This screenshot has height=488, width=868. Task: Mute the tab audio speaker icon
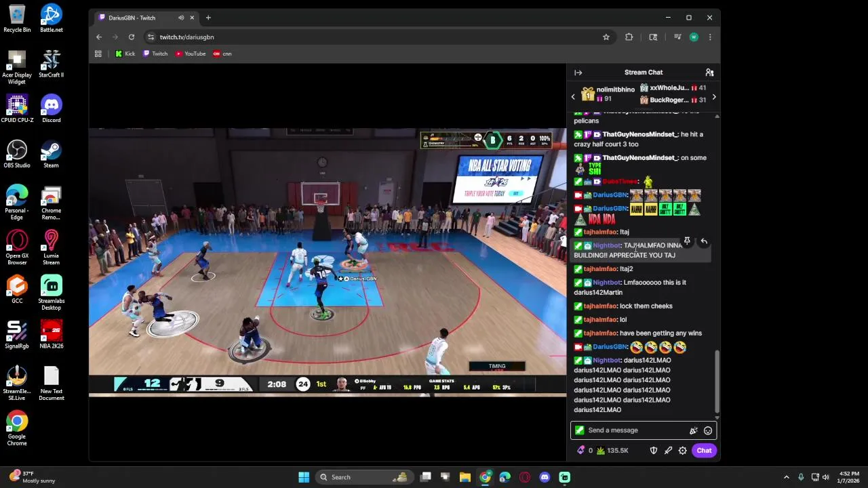(x=181, y=18)
